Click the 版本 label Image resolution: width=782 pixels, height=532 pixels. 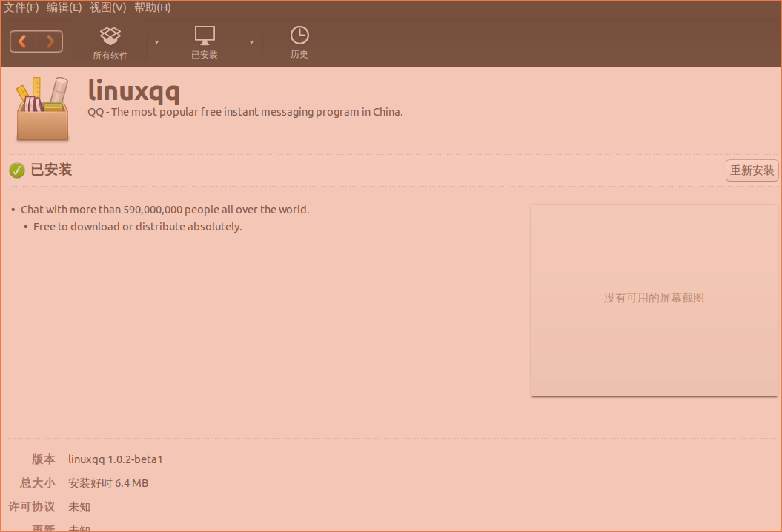click(44, 459)
